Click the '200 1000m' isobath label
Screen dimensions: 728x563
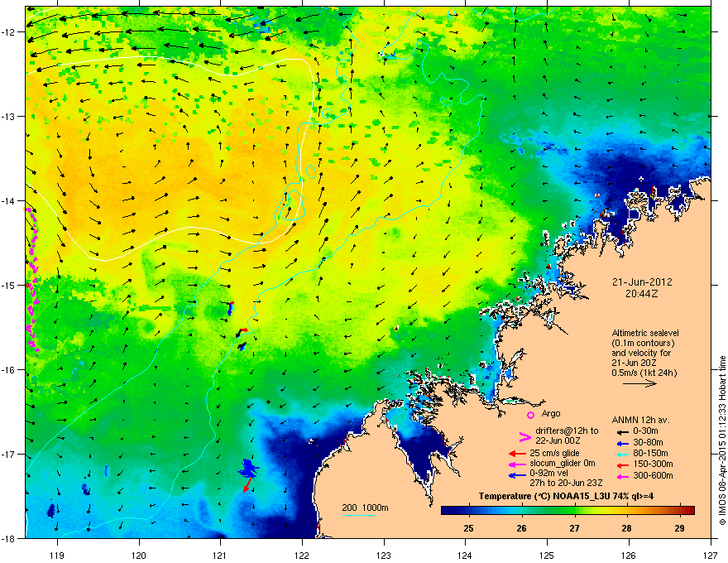(x=365, y=508)
